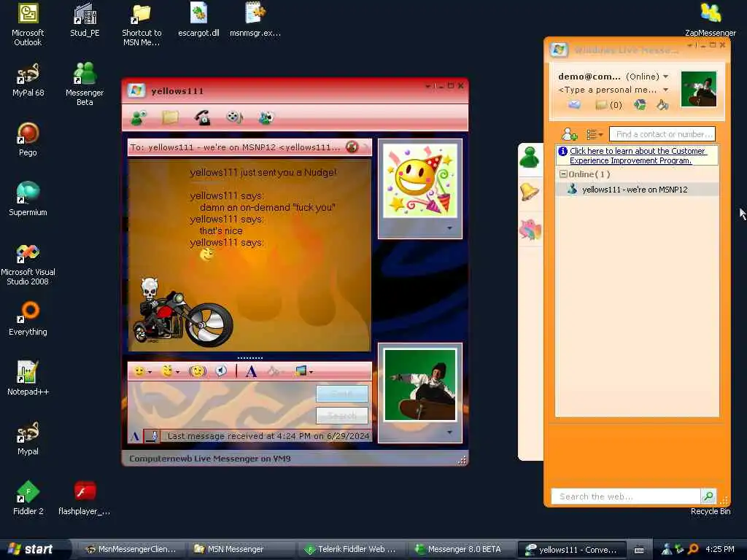
Task: Open the Online status dropdown arrow
Action: 665,77
